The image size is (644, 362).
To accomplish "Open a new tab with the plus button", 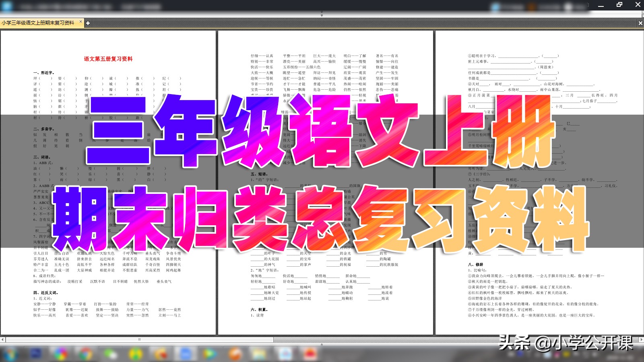I will pos(88,23).
